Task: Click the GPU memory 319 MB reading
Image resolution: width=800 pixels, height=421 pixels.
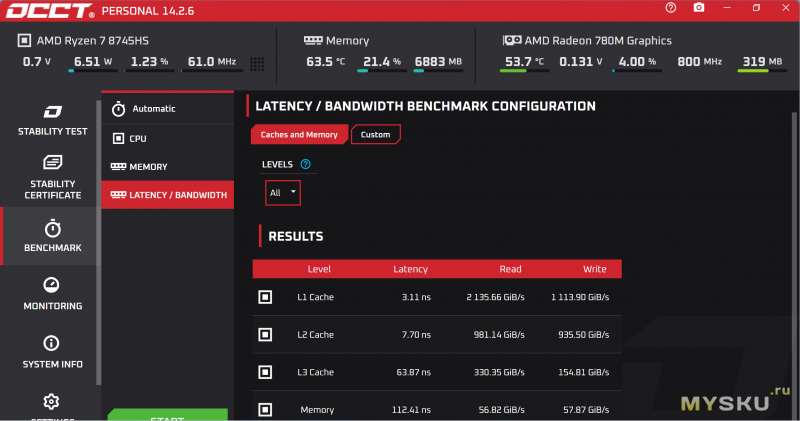Action: click(762, 62)
